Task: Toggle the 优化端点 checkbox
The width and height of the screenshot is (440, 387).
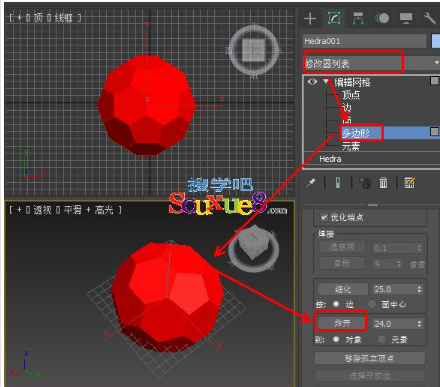Action: point(324,217)
